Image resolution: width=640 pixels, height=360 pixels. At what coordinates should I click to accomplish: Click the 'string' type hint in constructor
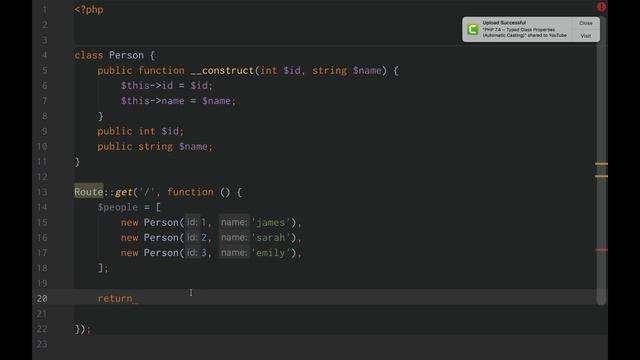click(x=329, y=70)
